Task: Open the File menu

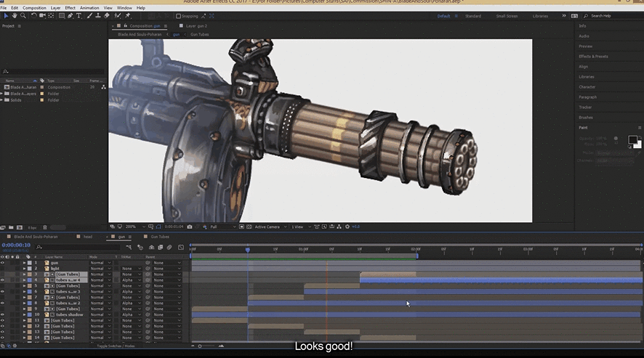Action: click(4, 8)
